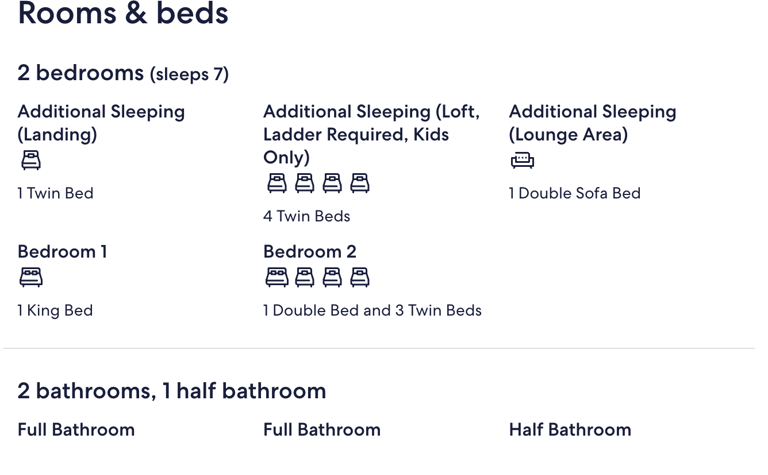Click the king bed icon under Bedroom 1
The width and height of the screenshot is (768, 475).
pyautogui.click(x=31, y=277)
